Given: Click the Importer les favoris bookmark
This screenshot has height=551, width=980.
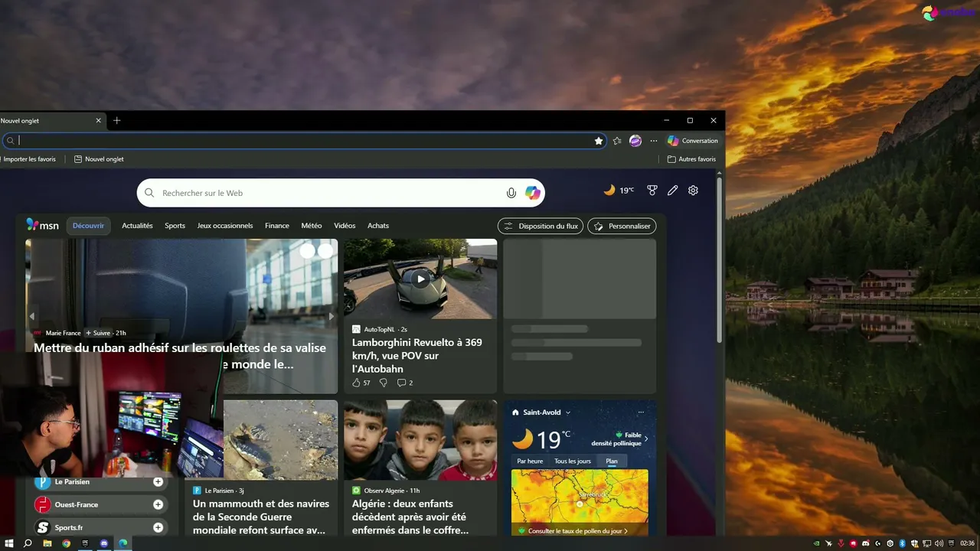Looking at the screenshot, I should coord(28,159).
